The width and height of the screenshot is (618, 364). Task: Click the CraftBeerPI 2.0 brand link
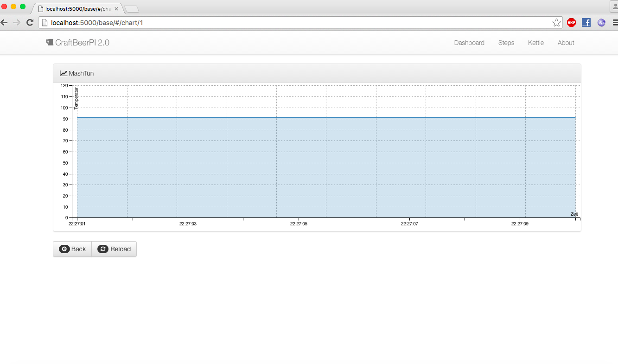tap(82, 43)
